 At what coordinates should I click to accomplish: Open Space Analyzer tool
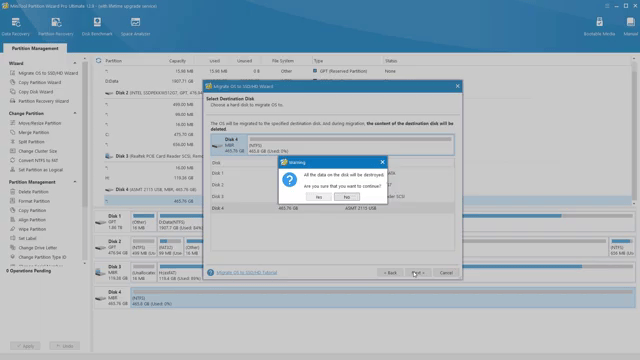[x=136, y=27]
